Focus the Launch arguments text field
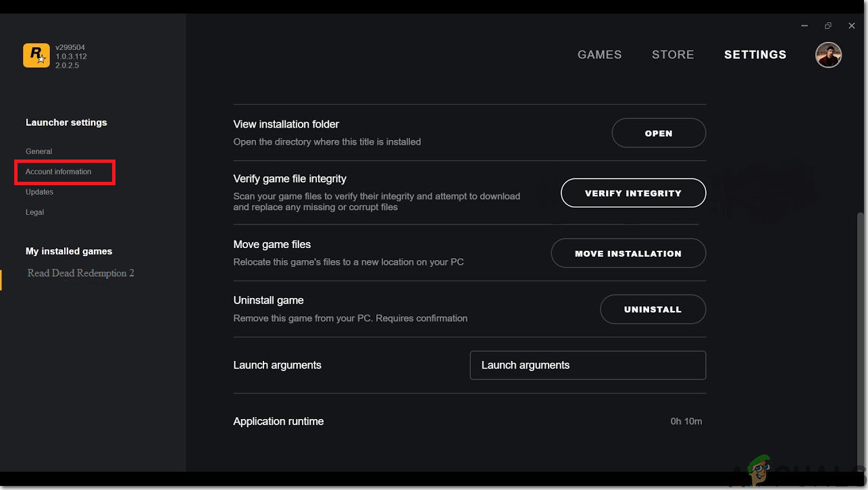Image resolution: width=868 pixels, height=490 pixels. [x=588, y=365]
